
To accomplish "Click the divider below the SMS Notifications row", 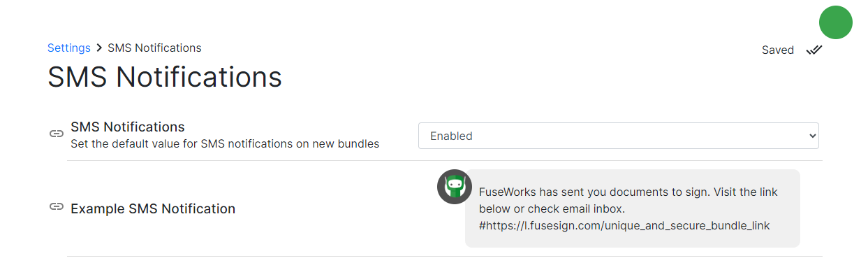I will (x=445, y=161).
